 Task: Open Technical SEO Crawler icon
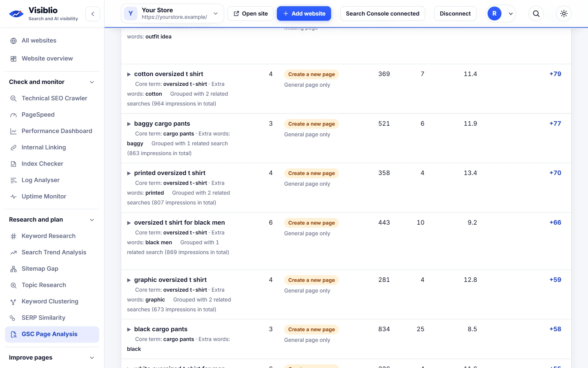pos(13,98)
